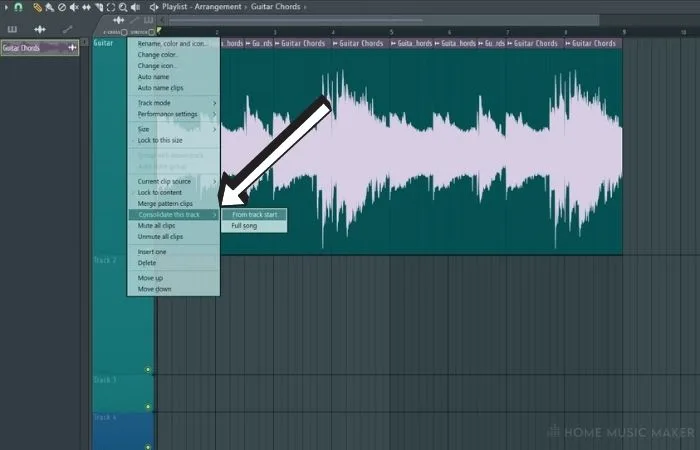
Task: Click waveform icon on picker Guitar Chords item
Action: [72, 48]
